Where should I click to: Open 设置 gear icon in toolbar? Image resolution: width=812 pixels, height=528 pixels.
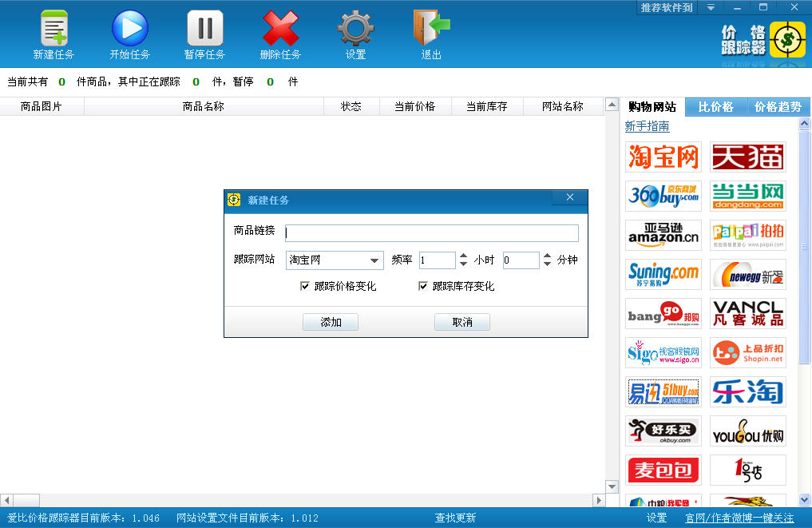(x=356, y=29)
